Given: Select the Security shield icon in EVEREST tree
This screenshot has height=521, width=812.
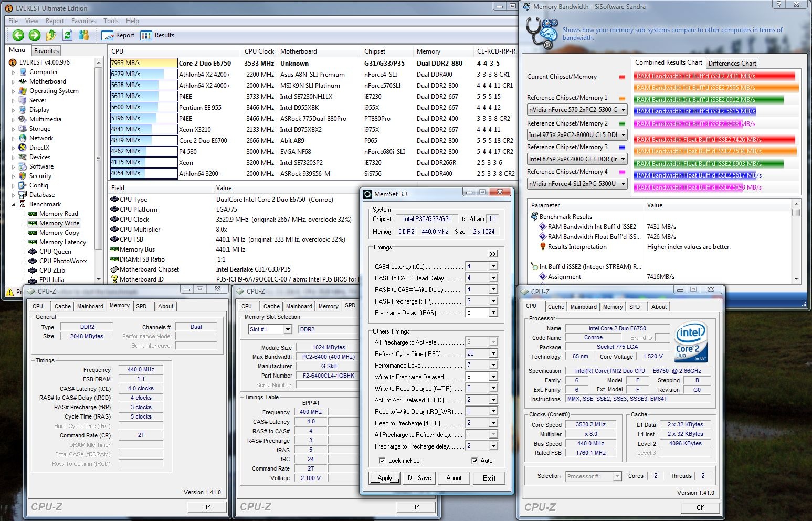Looking at the screenshot, I should (x=23, y=176).
